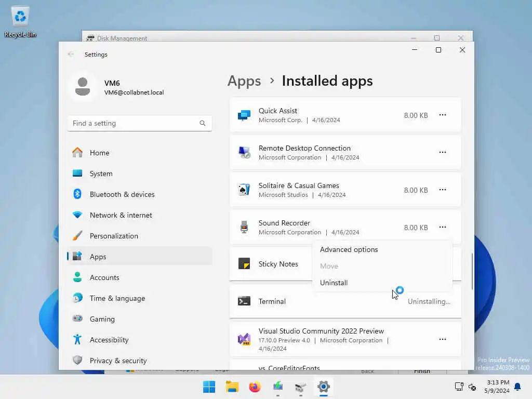Viewport: 532px width, 399px height.
Task: Maximize the Settings window
Action: tap(438, 50)
